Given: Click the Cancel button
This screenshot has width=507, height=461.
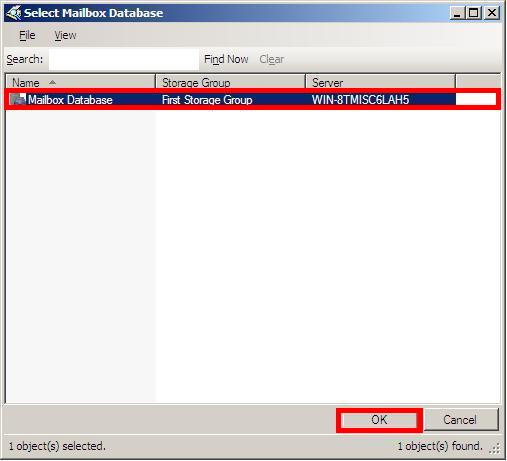Looking at the screenshot, I should click(x=460, y=420).
